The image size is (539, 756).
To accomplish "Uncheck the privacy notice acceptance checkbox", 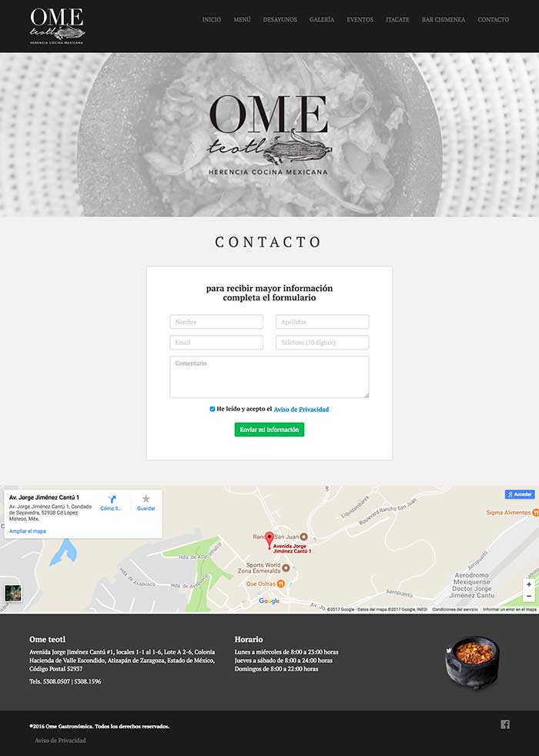I will click(x=212, y=409).
